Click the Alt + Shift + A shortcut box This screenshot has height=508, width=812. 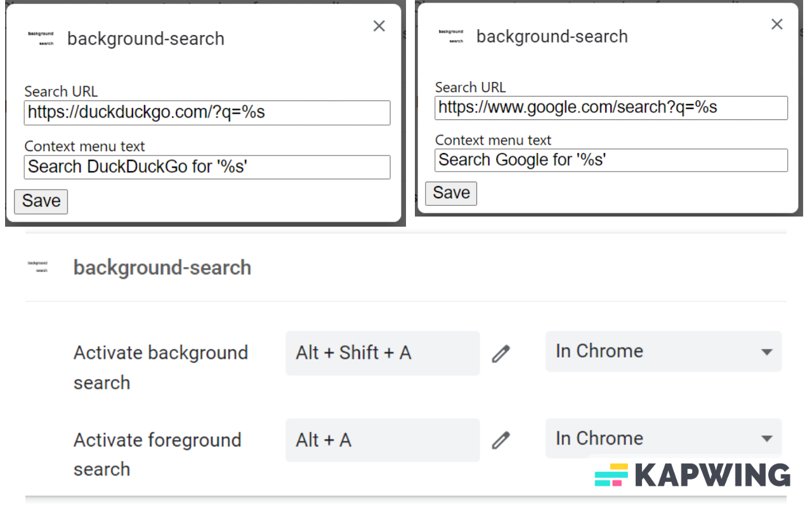pos(382,353)
